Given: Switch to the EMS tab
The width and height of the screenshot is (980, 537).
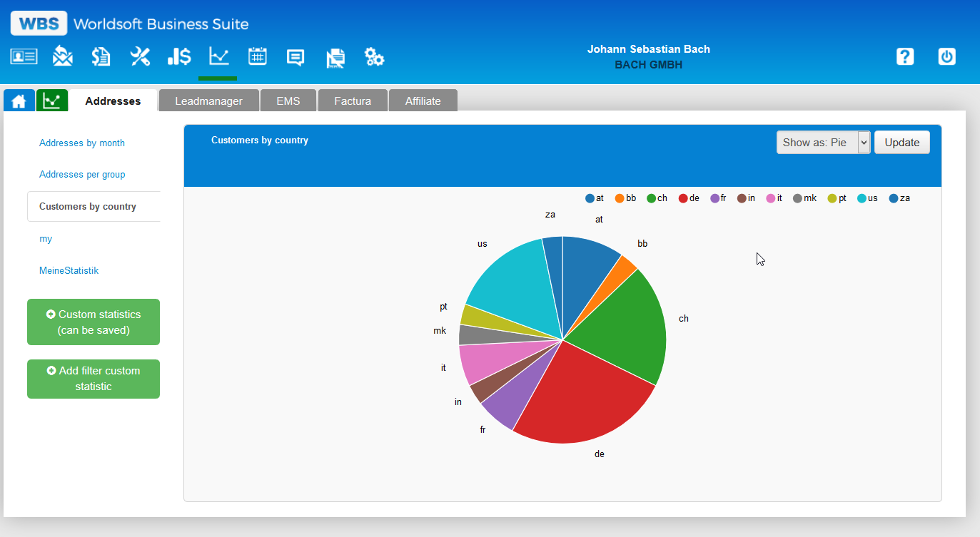Looking at the screenshot, I should click(x=288, y=101).
